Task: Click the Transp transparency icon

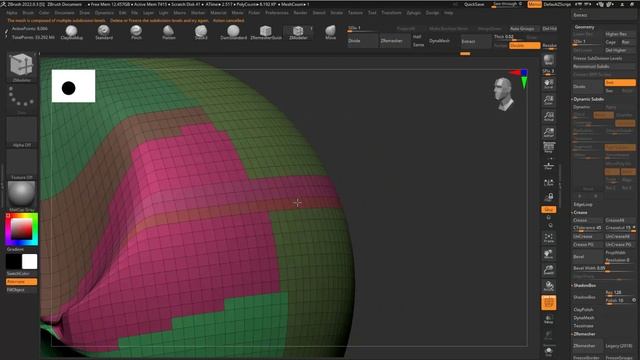Action: click(549, 319)
